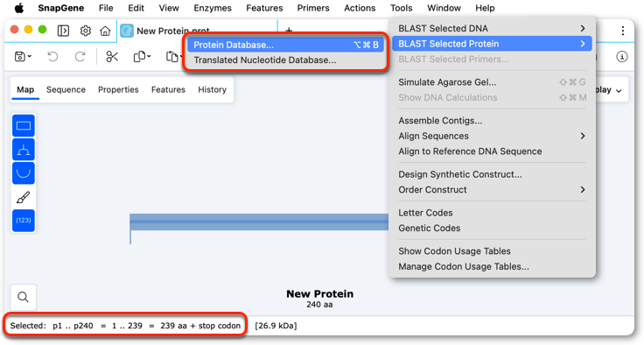Choose Protein Database… submenu item
The height and width of the screenshot is (345, 644).
point(286,45)
